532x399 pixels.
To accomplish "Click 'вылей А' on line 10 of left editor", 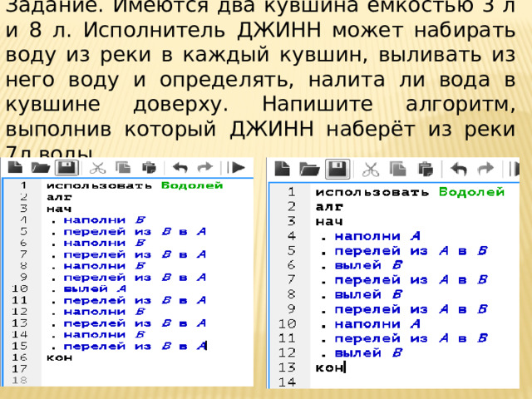I will 95,288.
